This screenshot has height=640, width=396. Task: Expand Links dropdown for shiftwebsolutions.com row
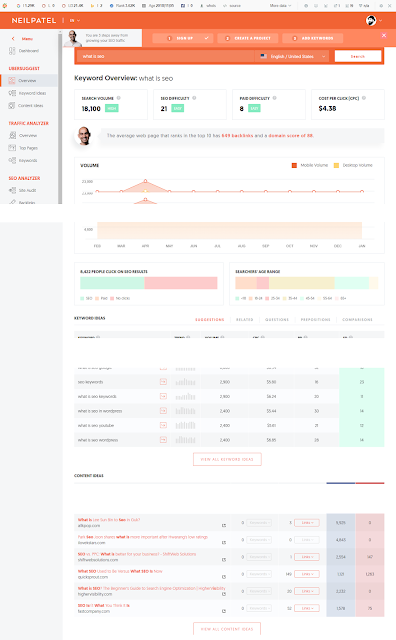pyautogui.click(x=307, y=557)
